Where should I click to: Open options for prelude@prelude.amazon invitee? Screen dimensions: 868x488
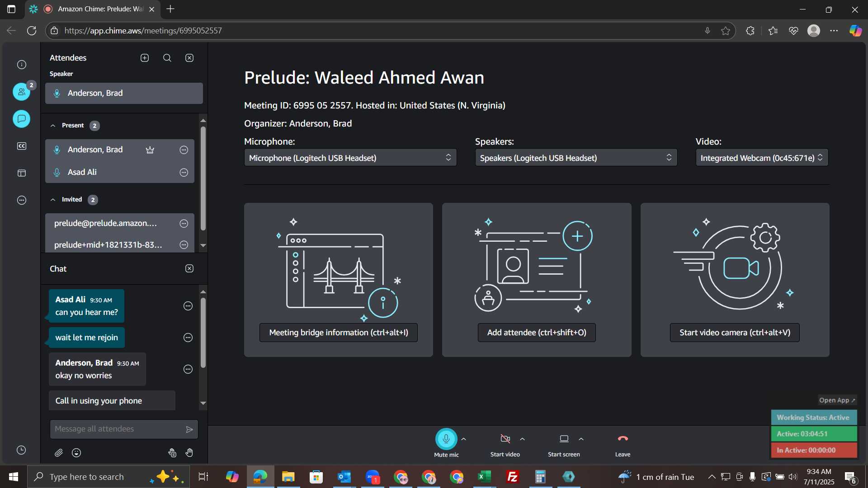point(184,223)
